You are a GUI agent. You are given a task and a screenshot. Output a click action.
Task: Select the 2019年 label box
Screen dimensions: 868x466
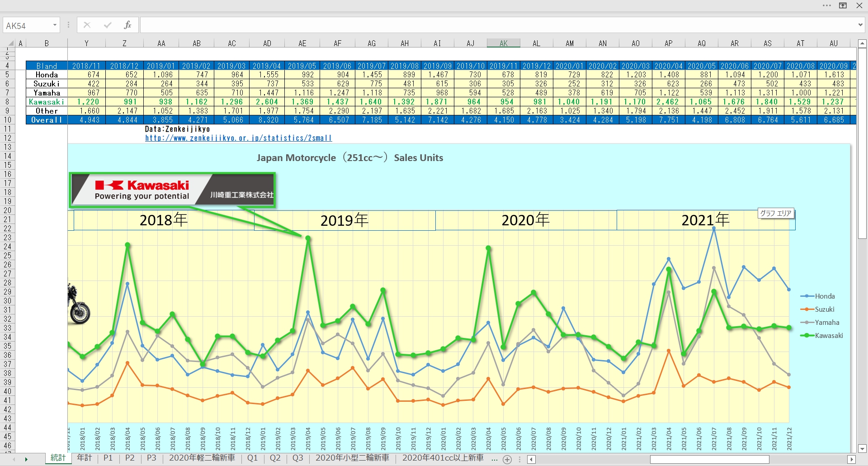(344, 220)
